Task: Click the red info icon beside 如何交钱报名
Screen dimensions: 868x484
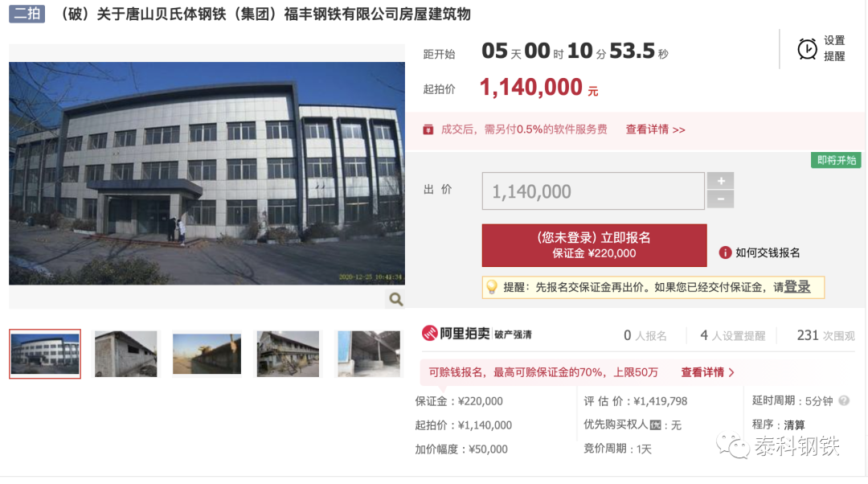Action: pos(725,252)
